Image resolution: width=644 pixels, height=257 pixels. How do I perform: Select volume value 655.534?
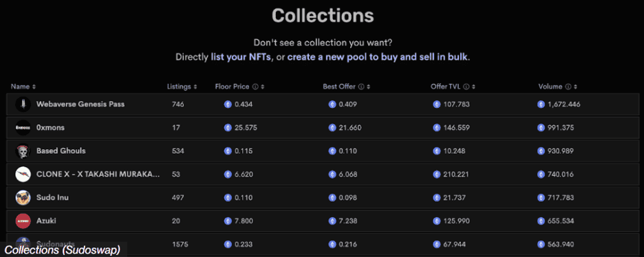[561, 221]
